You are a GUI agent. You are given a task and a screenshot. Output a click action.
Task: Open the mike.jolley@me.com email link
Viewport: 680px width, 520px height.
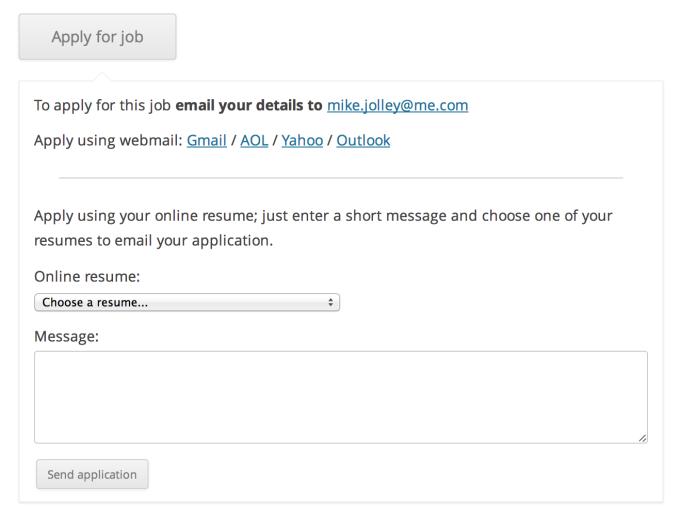[x=397, y=105]
